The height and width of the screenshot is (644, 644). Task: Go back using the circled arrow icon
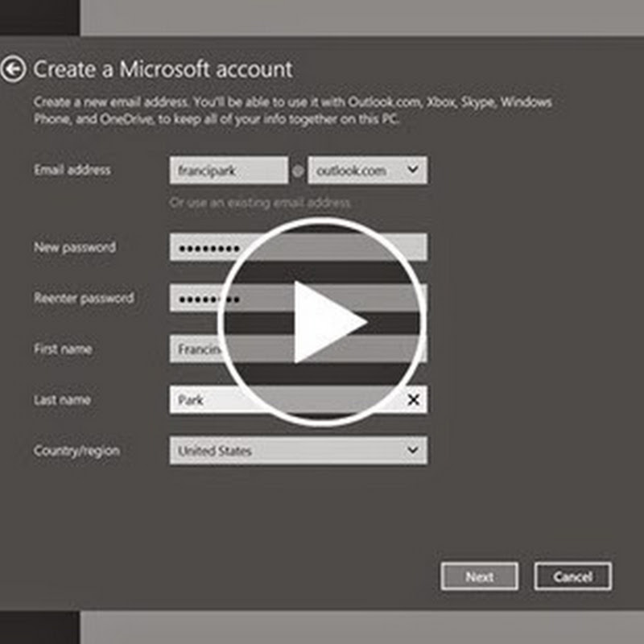13,69
